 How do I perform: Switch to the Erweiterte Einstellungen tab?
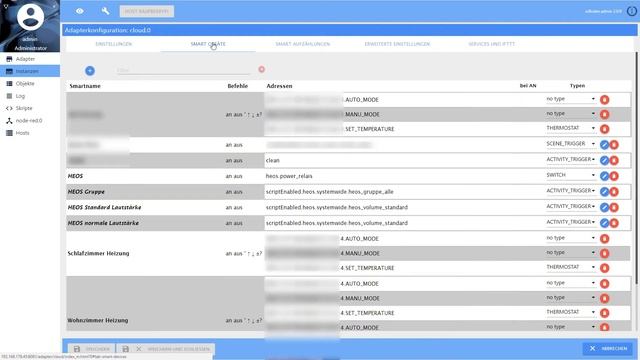pos(397,44)
